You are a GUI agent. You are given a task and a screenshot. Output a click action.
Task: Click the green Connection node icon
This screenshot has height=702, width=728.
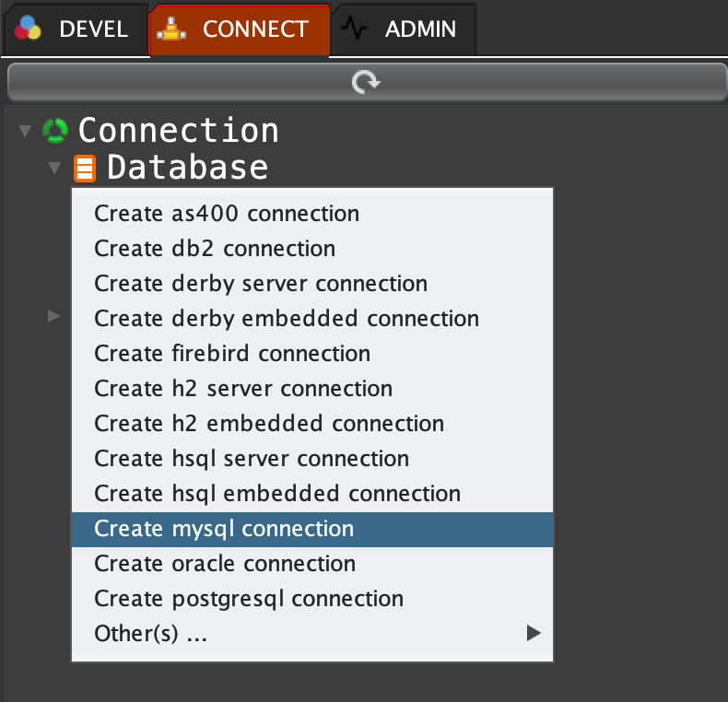[x=55, y=131]
